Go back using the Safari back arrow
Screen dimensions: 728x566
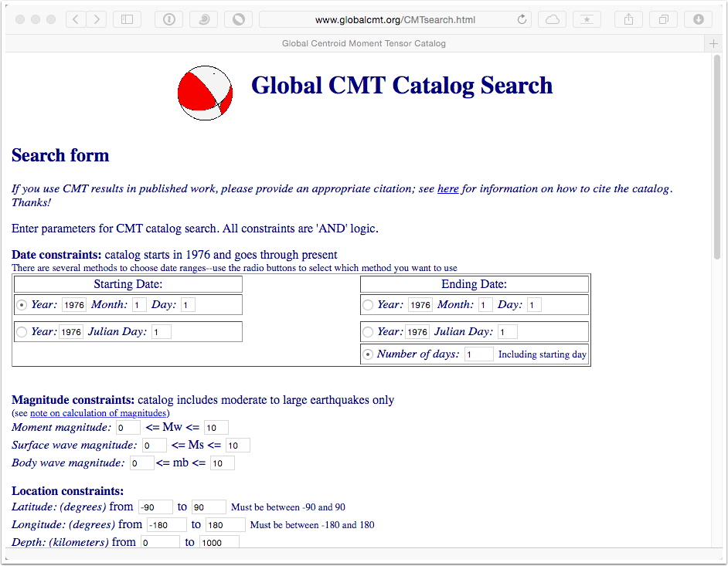point(77,19)
